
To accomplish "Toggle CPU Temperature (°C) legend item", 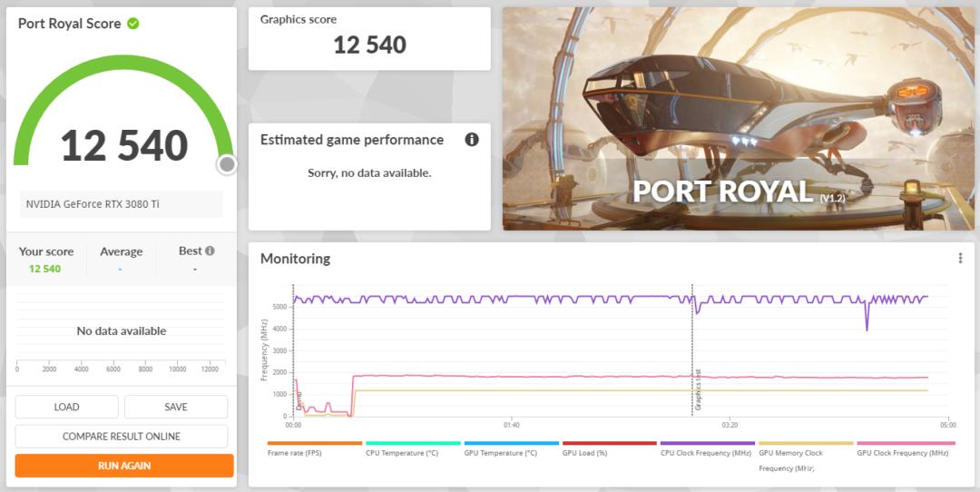I will pyautogui.click(x=413, y=448).
